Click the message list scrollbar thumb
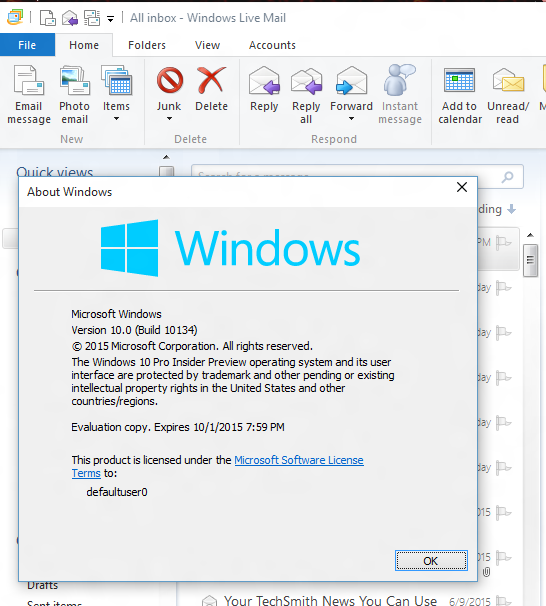 pyautogui.click(x=531, y=260)
